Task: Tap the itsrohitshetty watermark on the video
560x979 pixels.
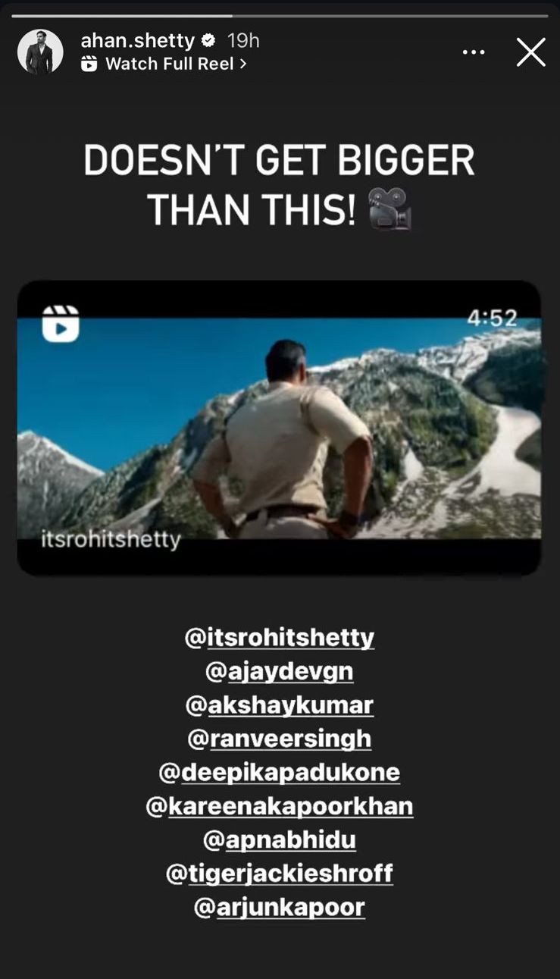Action: click(111, 540)
